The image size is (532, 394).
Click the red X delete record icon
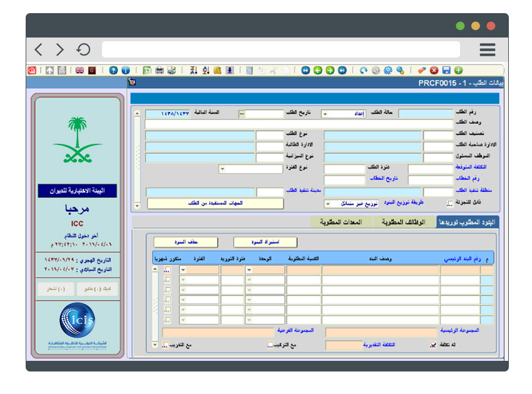[x=434, y=70]
